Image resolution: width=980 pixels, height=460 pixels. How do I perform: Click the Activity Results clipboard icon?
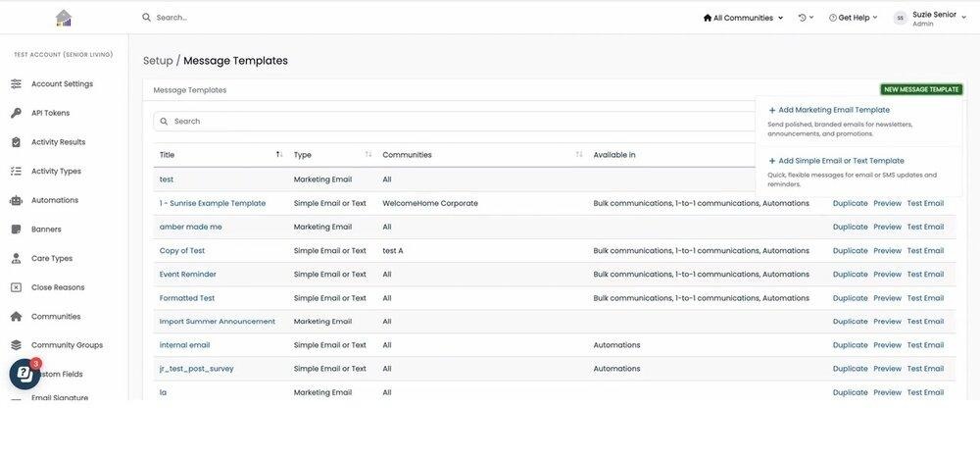[x=17, y=142]
